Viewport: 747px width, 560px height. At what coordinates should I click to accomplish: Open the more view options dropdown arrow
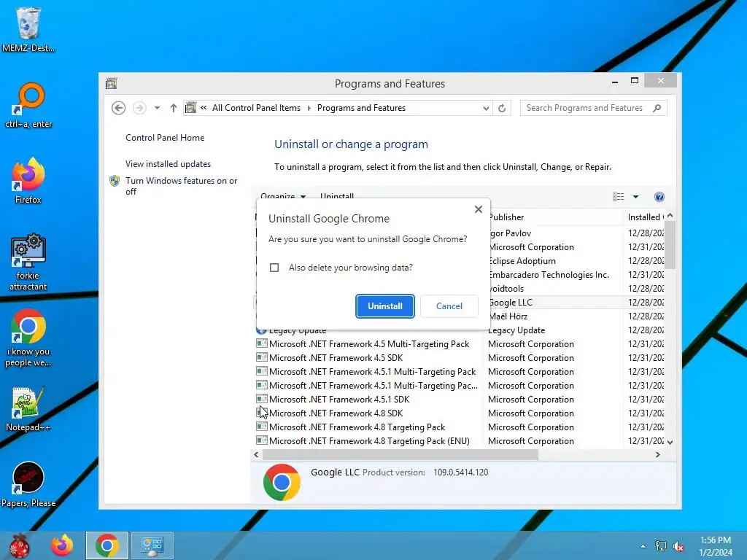point(635,197)
